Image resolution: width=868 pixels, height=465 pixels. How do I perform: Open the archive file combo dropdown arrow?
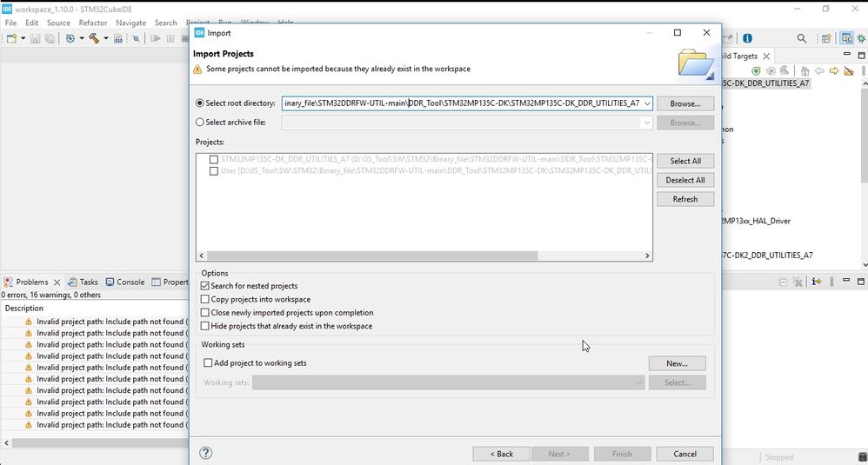(646, 123)
